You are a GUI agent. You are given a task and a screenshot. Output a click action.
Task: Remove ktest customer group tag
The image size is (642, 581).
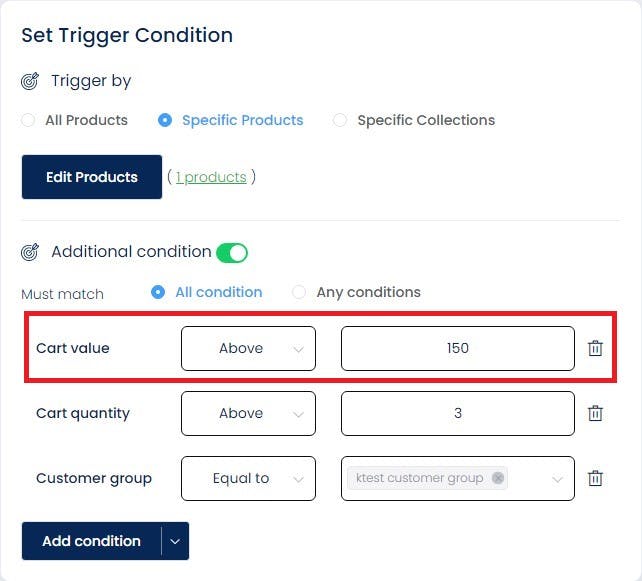coord(498,478)
